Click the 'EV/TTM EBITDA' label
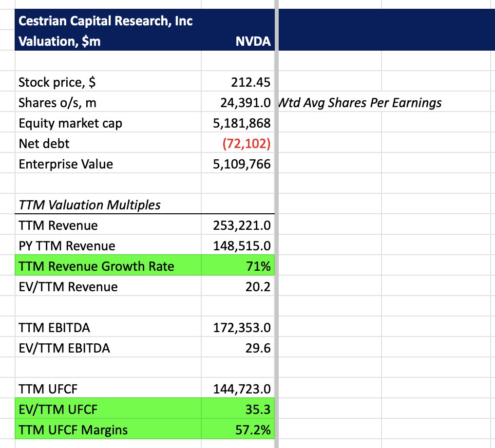 pos(64,348)
